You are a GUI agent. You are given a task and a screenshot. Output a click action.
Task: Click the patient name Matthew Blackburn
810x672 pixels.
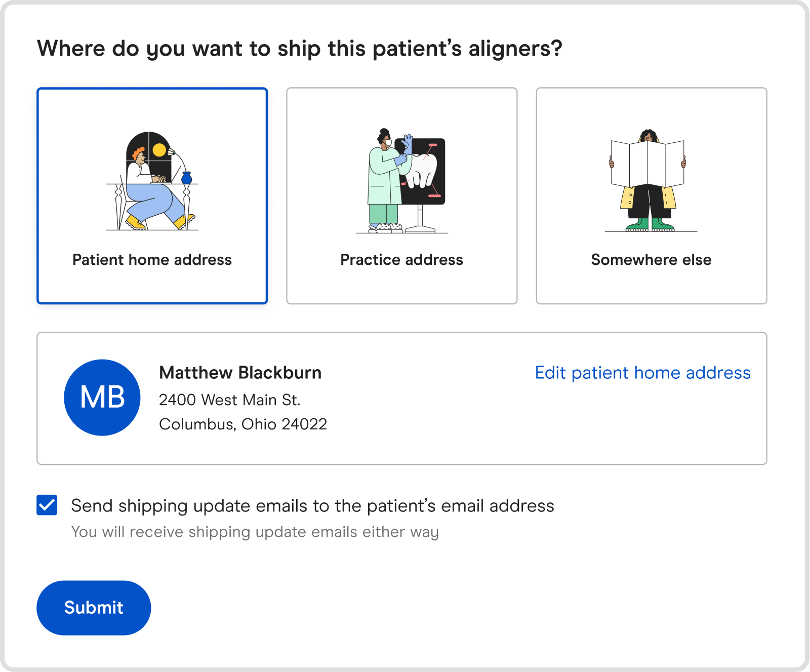click(240, 373)
